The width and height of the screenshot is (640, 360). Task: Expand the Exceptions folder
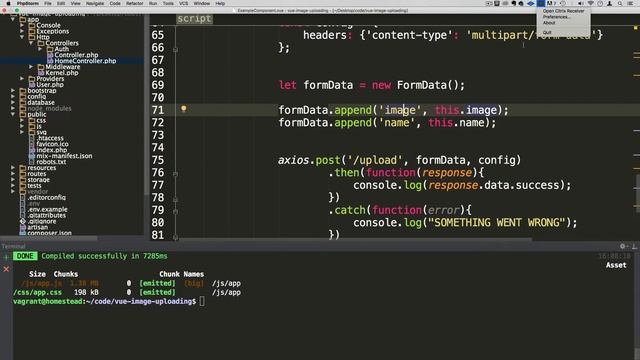[x=22, y=31]
